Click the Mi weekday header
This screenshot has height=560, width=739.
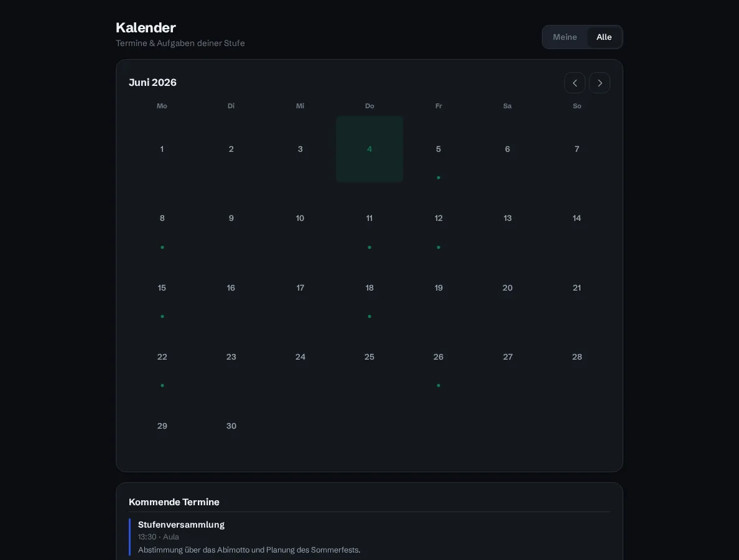point(300,106)
